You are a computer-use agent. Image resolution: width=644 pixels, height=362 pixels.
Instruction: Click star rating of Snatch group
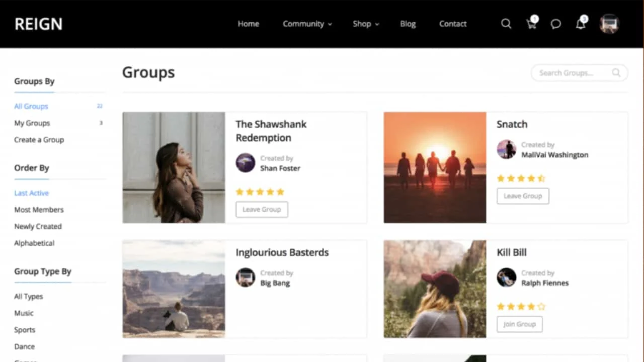click(x=521, y=178)
